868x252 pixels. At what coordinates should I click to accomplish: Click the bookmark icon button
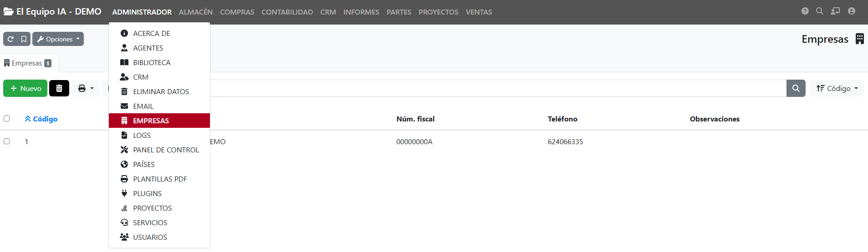click(24, 39)
